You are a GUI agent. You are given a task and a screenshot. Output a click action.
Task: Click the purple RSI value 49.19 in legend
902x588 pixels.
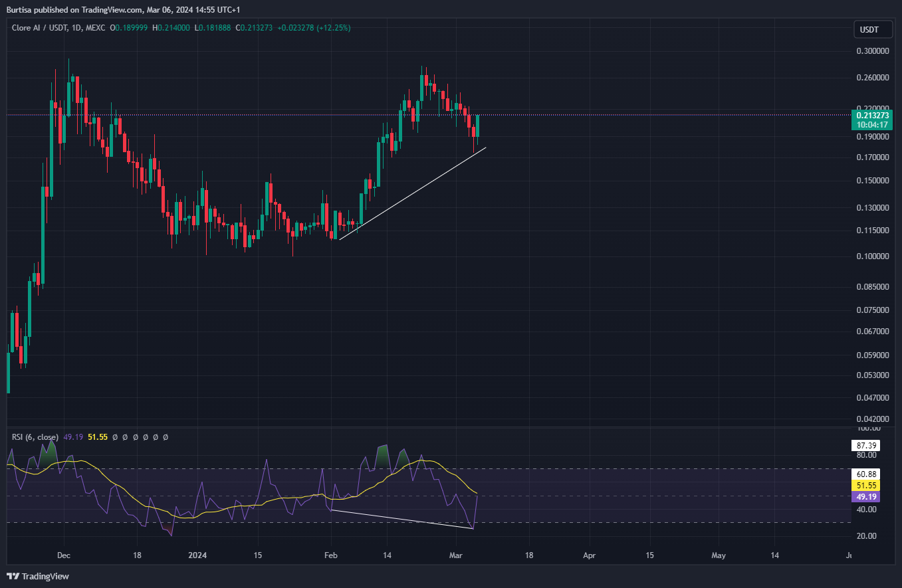pos(72,437)
